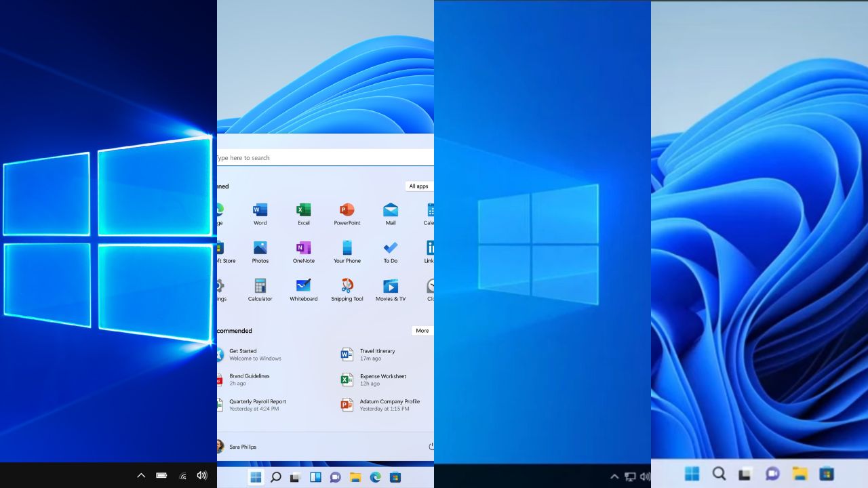The image size is (868, 488).
Task: Launch the To Do app
Action: 391,251
